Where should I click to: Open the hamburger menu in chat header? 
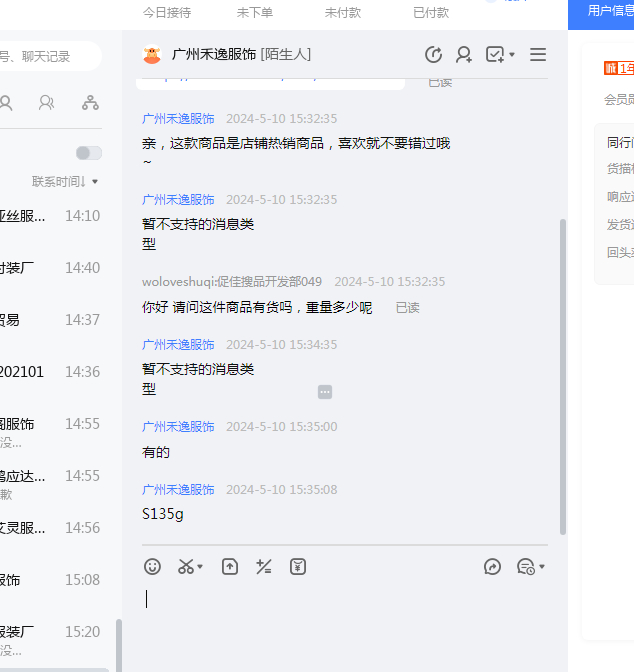click(538, 55)
